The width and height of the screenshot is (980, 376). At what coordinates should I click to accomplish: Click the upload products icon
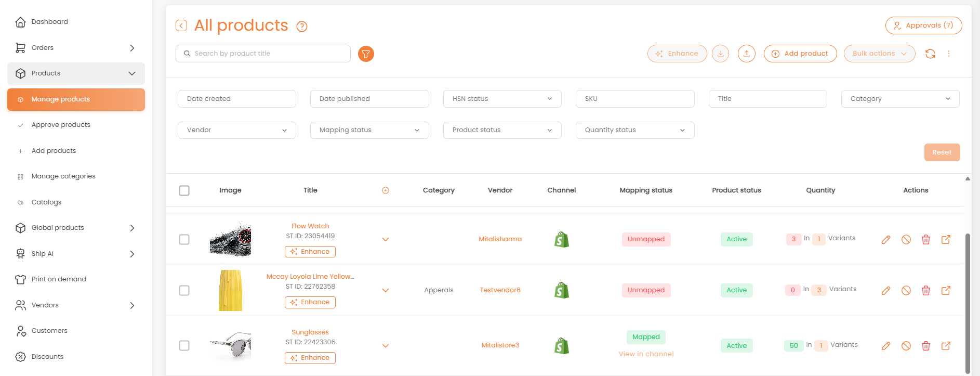pos(747,54)
